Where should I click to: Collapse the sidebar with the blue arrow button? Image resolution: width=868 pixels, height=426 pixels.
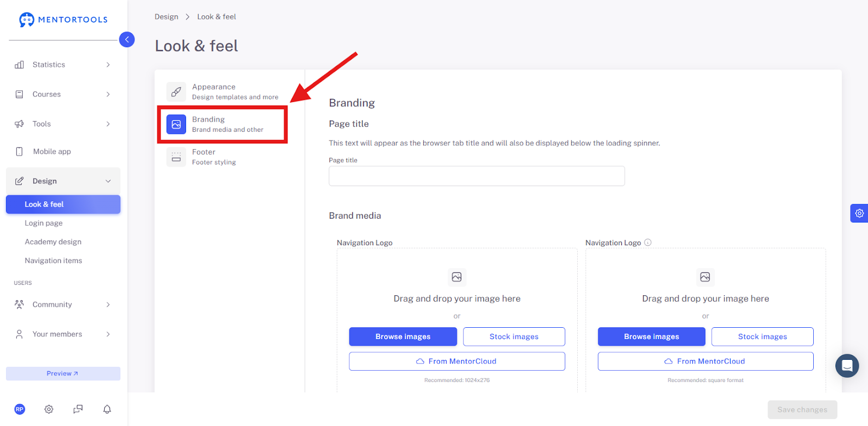coord(127,40)
